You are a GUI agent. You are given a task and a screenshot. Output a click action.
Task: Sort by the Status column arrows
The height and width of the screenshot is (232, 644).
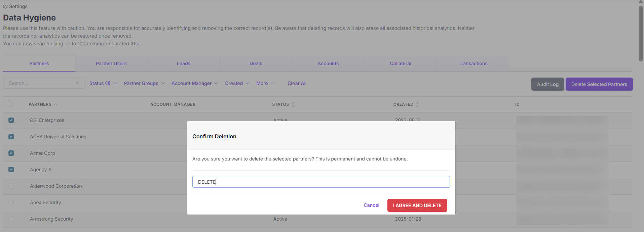tap(293, 104)
